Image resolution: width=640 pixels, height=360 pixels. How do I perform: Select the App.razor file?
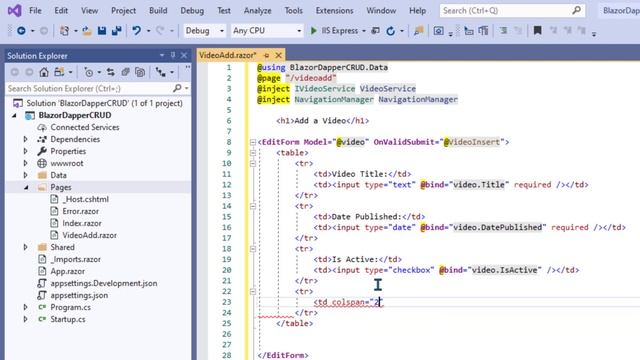[67, 271]
